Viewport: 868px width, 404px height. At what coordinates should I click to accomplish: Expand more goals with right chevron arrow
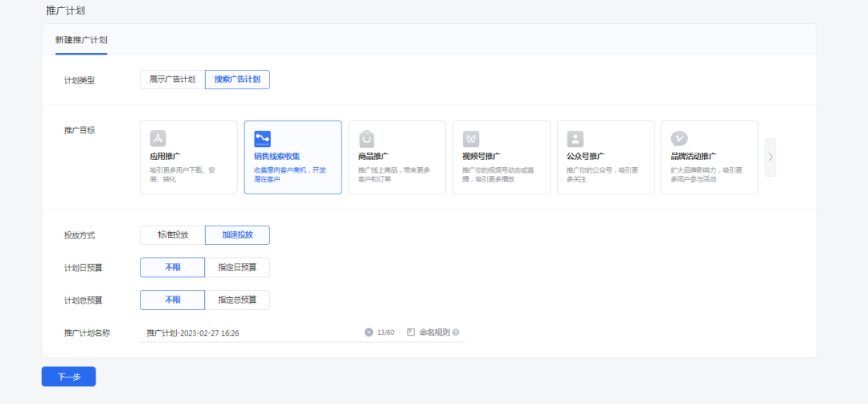770,157
